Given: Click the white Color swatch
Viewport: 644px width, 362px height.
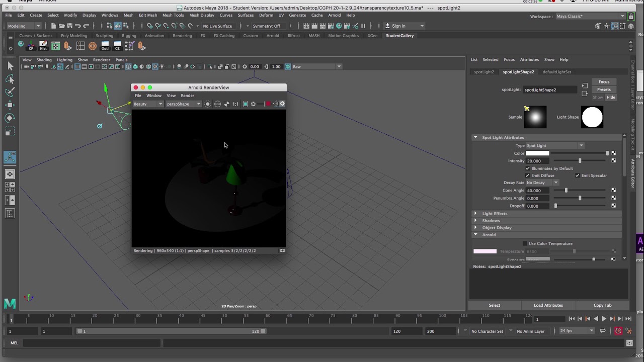Looking at the screenshot, I should [x=537, y=153].
